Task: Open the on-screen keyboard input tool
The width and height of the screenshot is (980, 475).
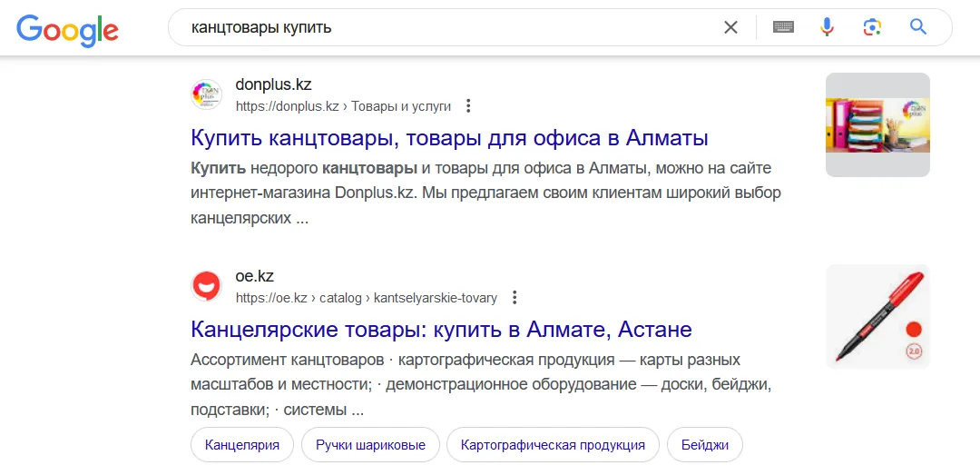Action: click(783, 27)
